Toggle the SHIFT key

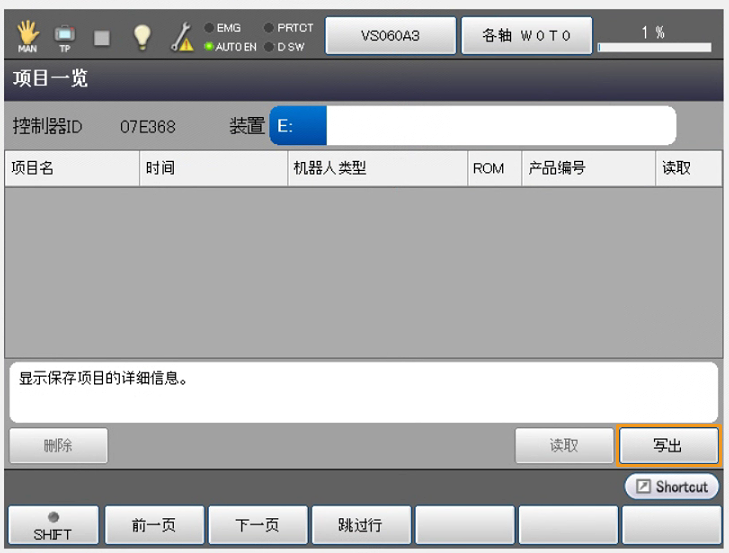tap(53, 525)
